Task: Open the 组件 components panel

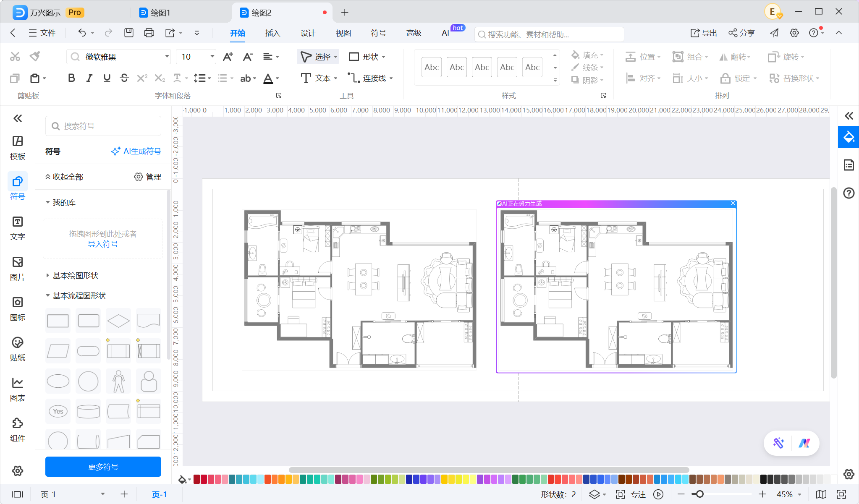Action: tap(18, 430)
